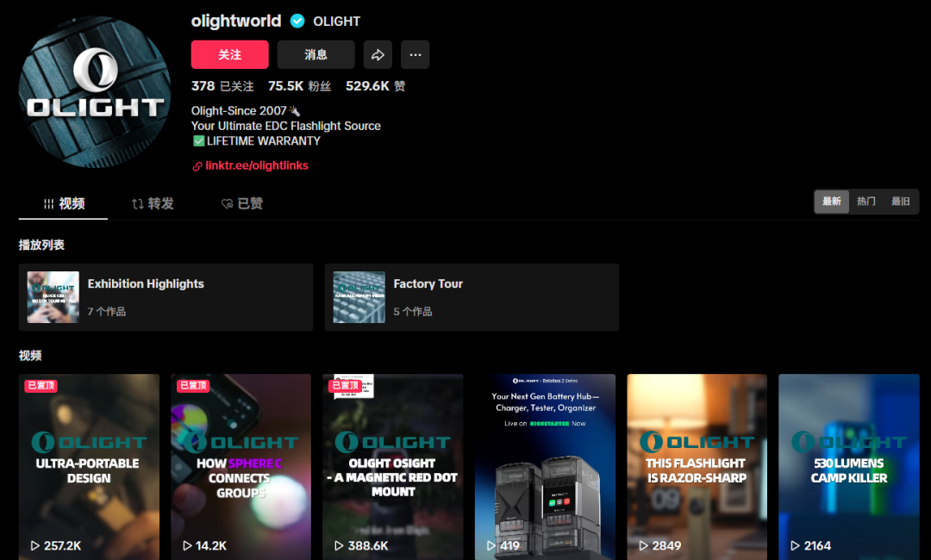Click the Your Ultimate EDC Flashlight Source text
Image resolution: width=931 pixels, height=560 pixels.
coord(285,126)
